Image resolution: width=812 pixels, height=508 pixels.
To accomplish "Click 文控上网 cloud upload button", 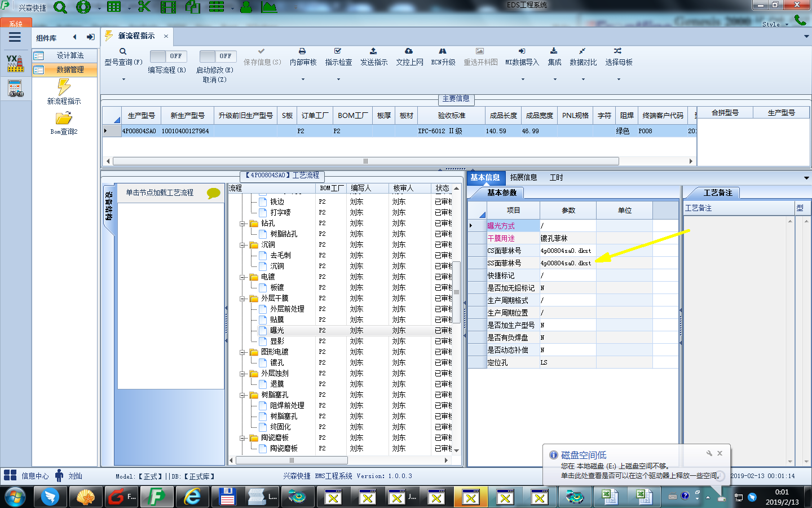I will point(409,58).
